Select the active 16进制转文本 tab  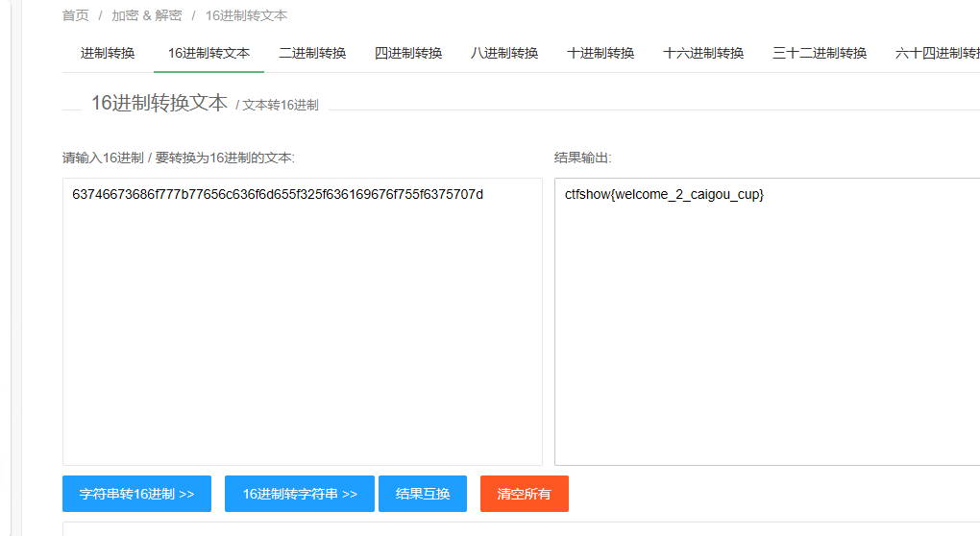point(208,53)
